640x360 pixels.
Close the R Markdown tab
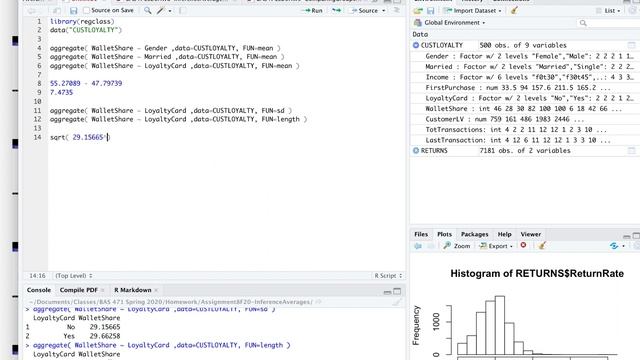point(156,290)
